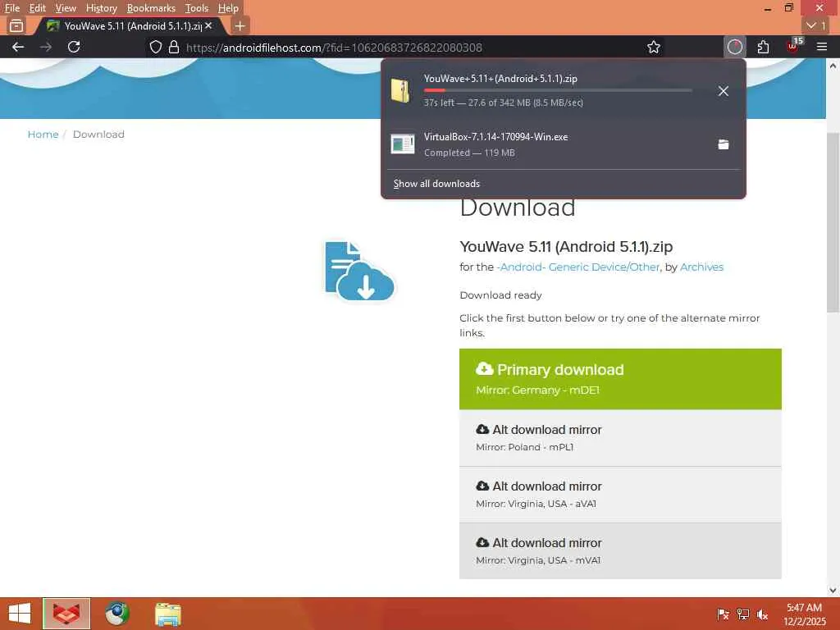Open the View menu
The image size is (840, 630).
(66, 8)
